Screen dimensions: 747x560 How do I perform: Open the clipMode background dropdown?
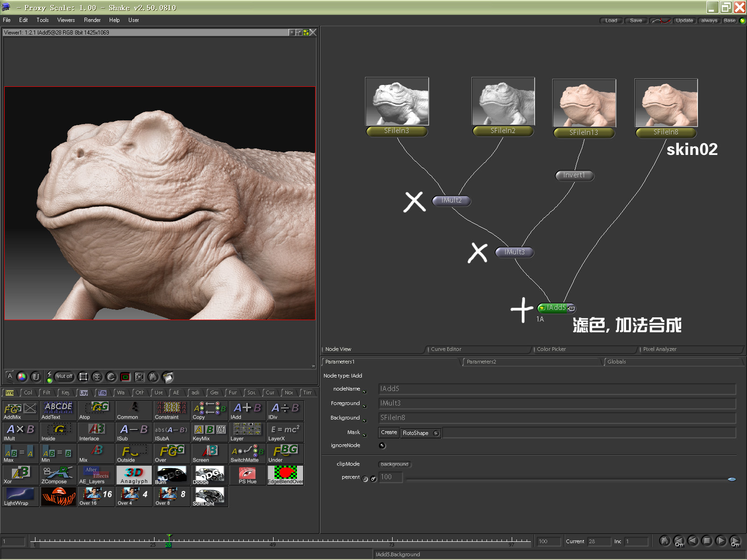coord(395,464)
